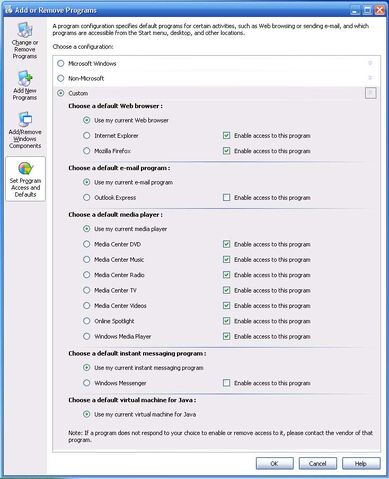Uncheck Enable access for Media Center DVD
This screenshot has height=479, width=389.
(226, 244)
